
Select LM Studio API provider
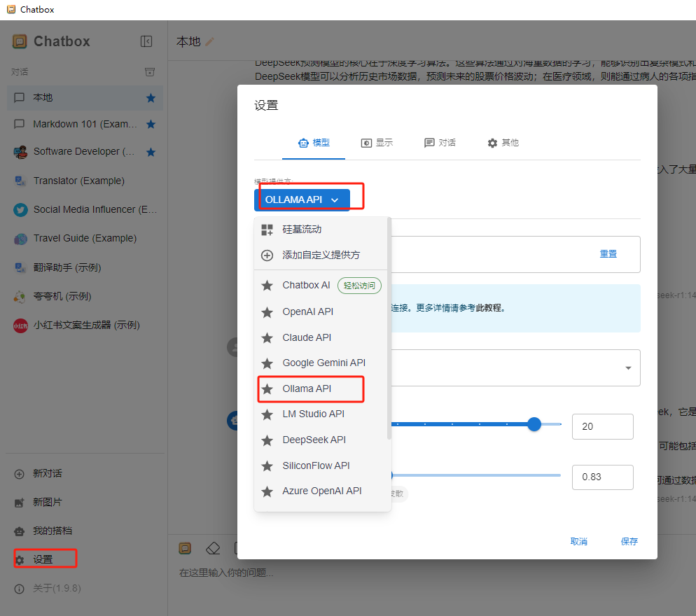[321, 414]
